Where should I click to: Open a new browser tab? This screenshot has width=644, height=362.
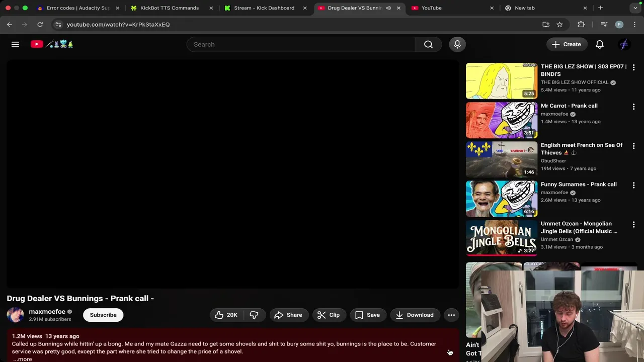tap(600, 8)
